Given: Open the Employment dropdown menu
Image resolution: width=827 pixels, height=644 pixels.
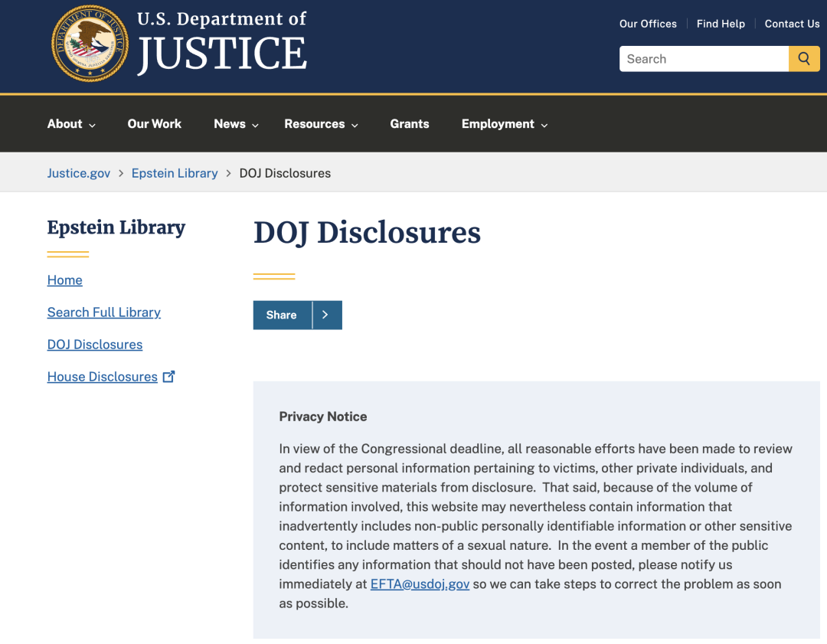Looking at the screenshot, I should pos(505,124).
